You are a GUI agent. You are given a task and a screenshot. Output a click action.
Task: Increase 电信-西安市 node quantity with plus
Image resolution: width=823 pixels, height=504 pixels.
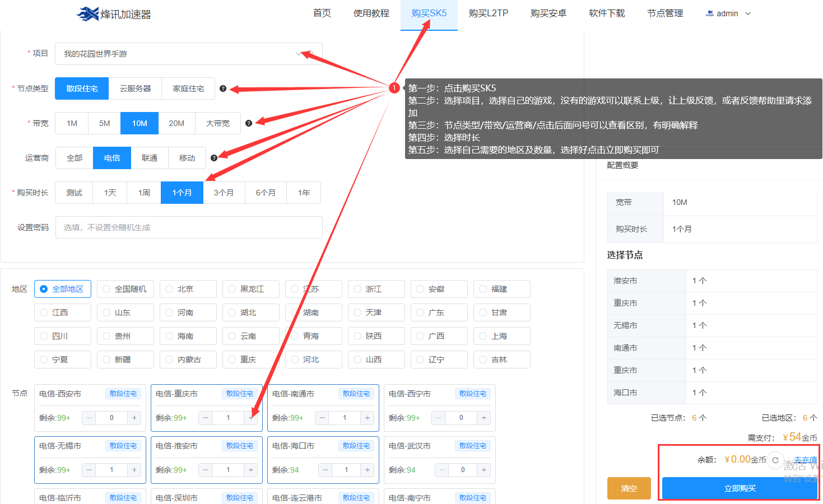coord(134,418)
